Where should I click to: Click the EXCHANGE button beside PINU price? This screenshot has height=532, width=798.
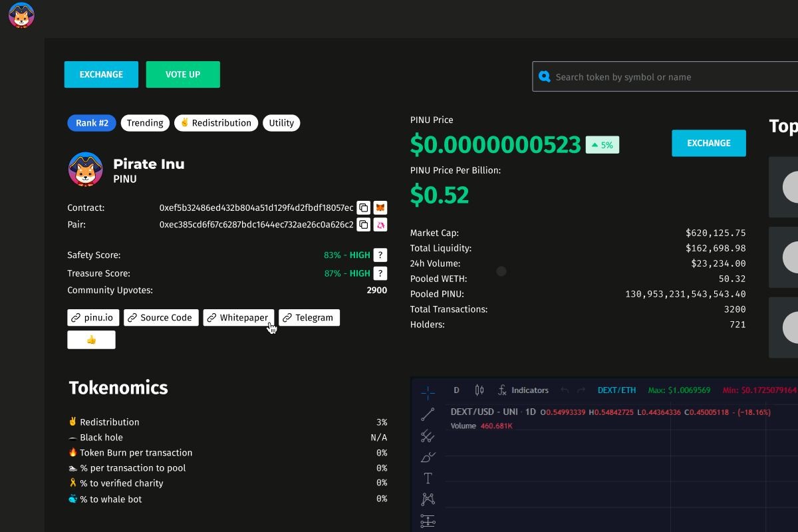point(709,143)
